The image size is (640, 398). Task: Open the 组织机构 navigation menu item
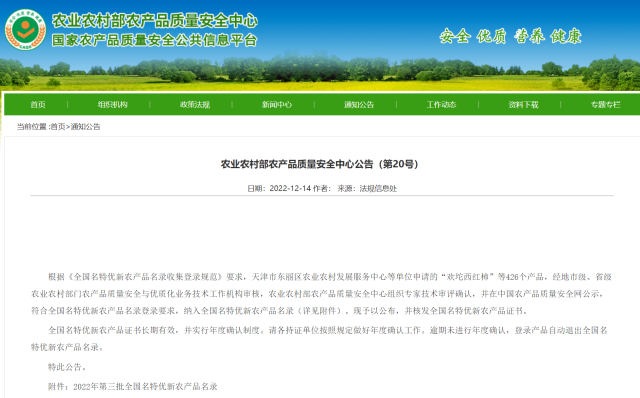click(113, 105)
